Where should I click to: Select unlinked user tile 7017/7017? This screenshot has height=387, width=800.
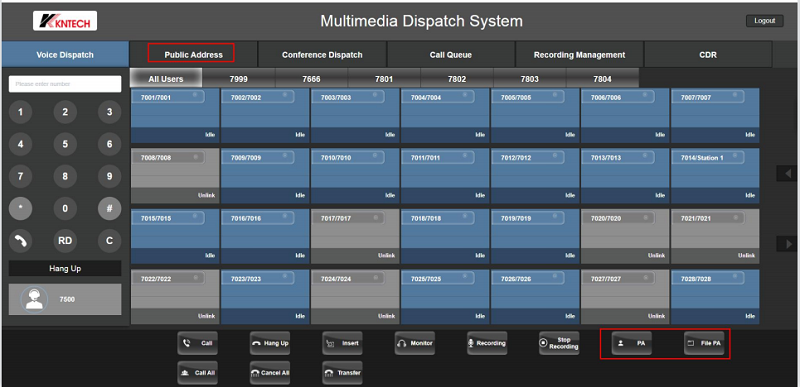tap(355, 236)
